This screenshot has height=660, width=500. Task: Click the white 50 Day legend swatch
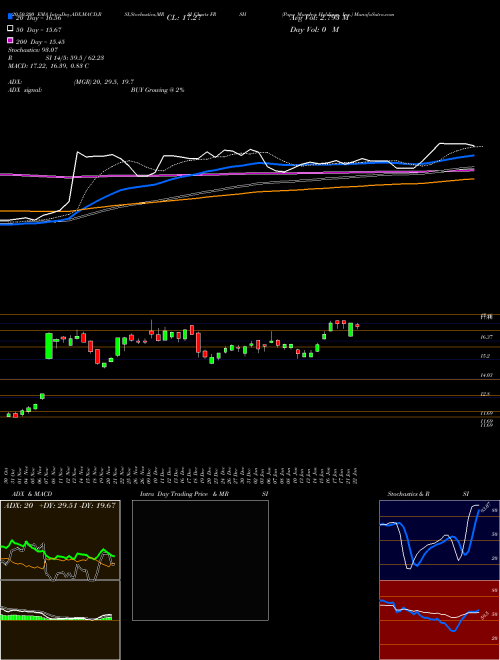[10, 29]
